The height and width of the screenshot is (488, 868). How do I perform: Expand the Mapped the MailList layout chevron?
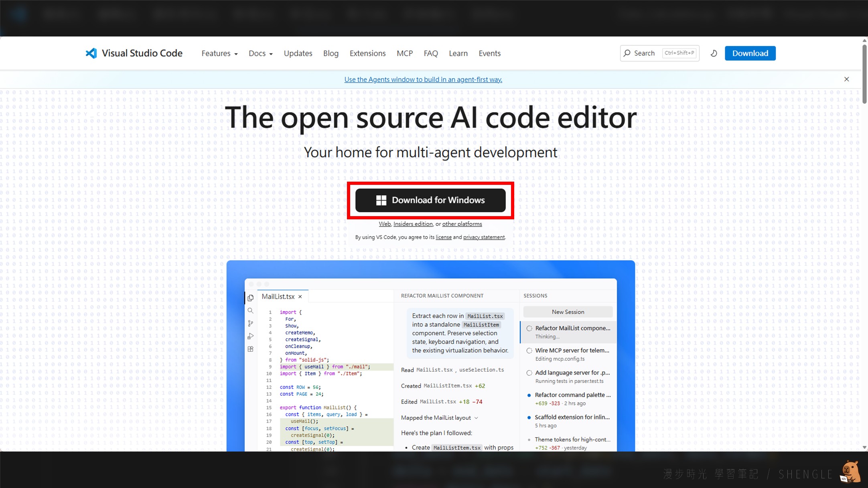[x=476, y=418]
